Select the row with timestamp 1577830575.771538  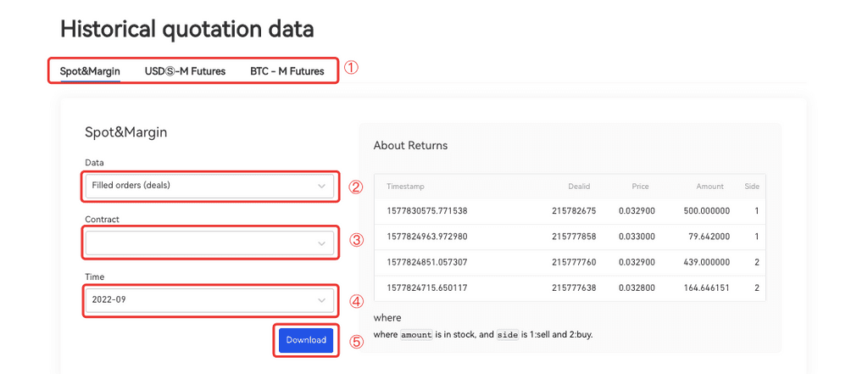pyautogui.click(x=427, y=211)
